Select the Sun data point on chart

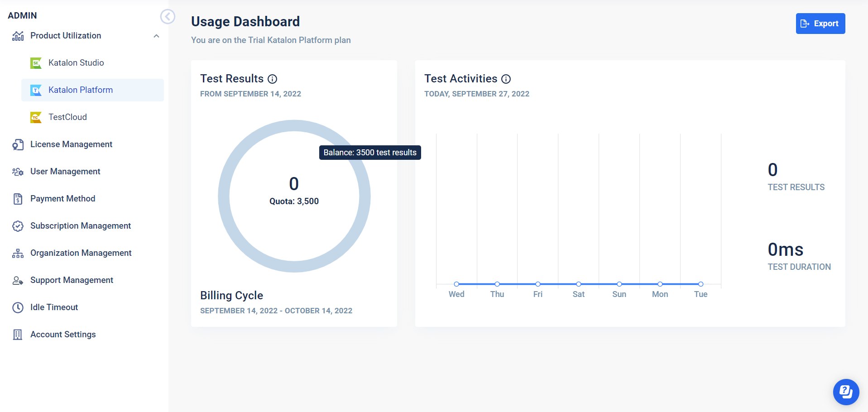coord(619,284)
